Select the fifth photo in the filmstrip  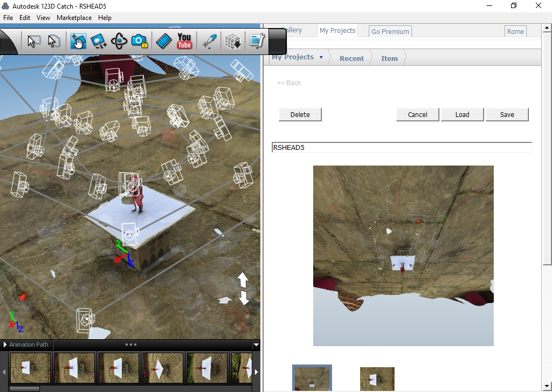point(207,368)
